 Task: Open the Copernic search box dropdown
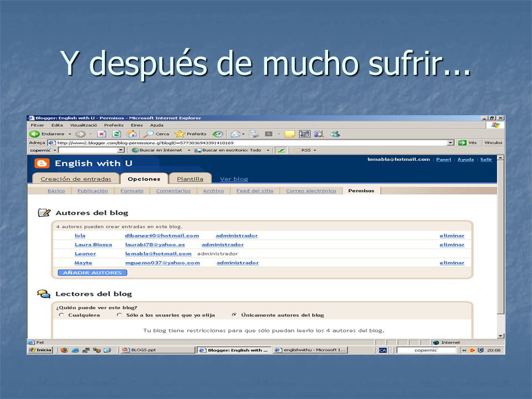[x=121, y=150]
